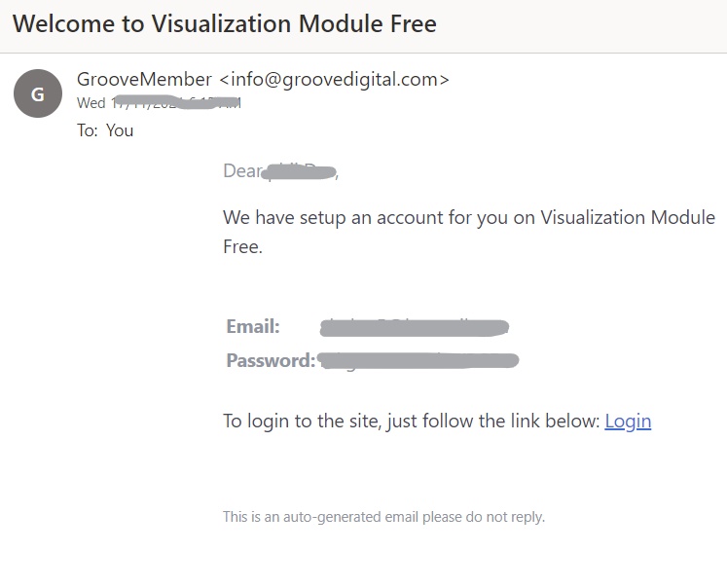Select the recipient 'You'
The height and width of the screenshot is (588, 727).
(x=120, y=130)
